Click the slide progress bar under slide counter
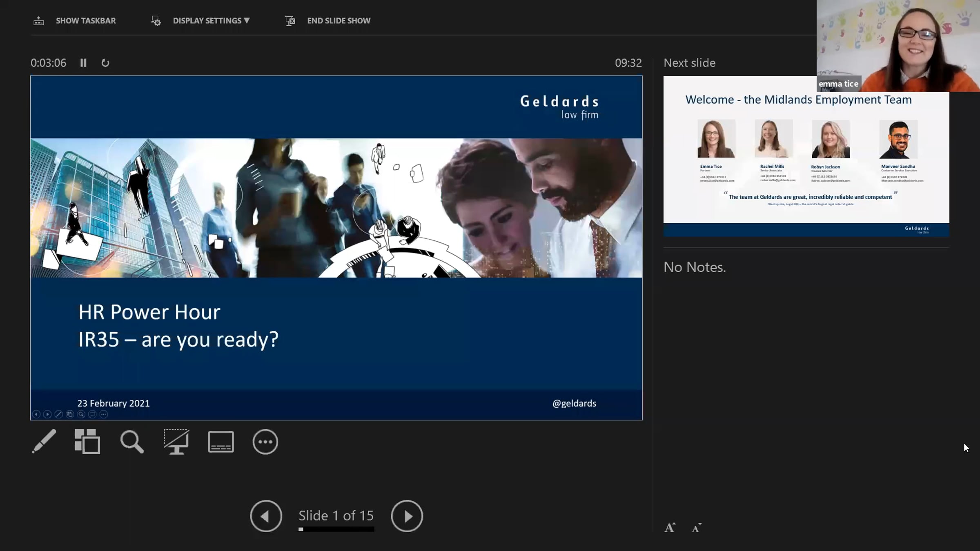This screenshot has width=980, height=551. (336, 529)
